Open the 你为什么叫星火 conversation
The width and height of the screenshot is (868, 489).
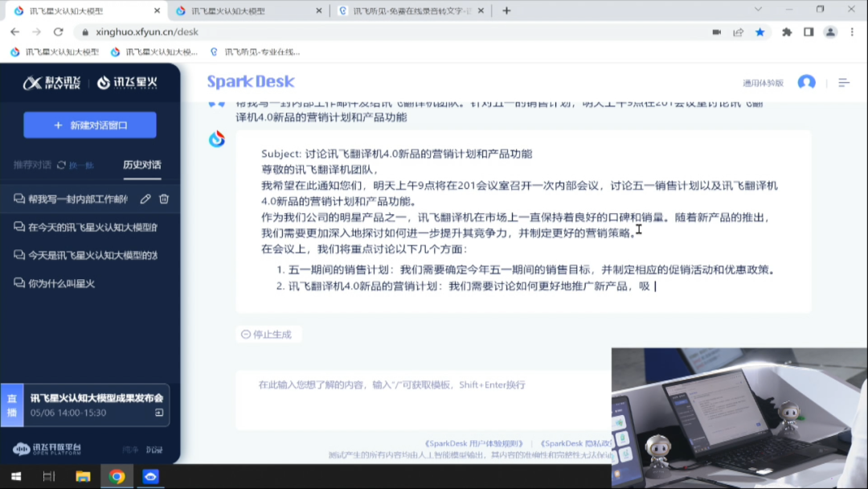click(x=61, y=283)
